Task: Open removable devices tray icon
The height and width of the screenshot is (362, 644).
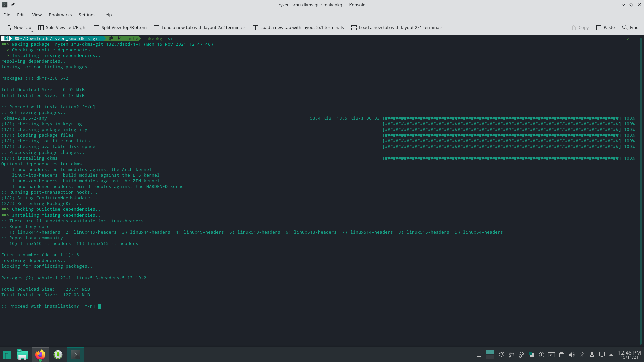Action: pyautogui.click(x=592, y=355)
